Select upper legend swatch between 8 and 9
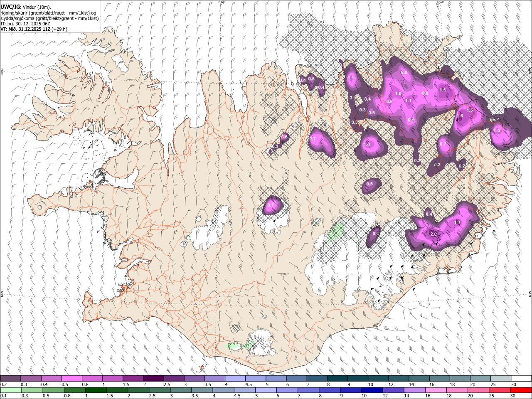 pyautogui.click(x=337, y=379)
